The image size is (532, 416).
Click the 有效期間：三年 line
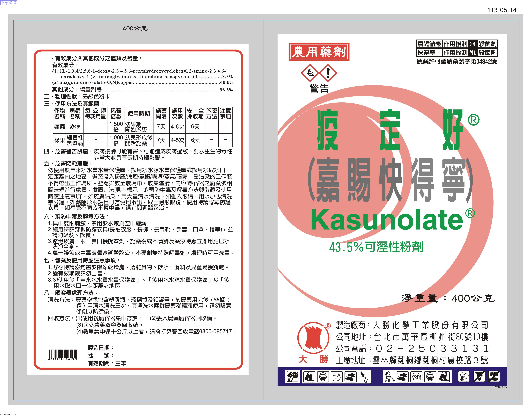pos(107,363)
